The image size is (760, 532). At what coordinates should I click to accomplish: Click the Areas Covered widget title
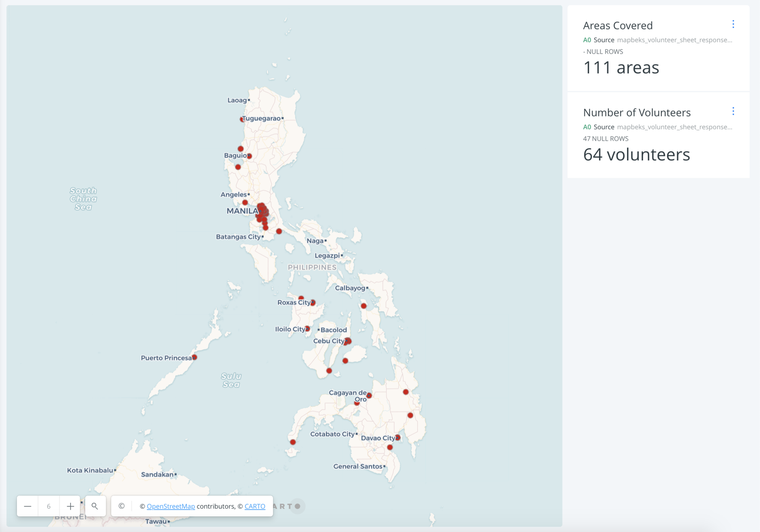618,25
